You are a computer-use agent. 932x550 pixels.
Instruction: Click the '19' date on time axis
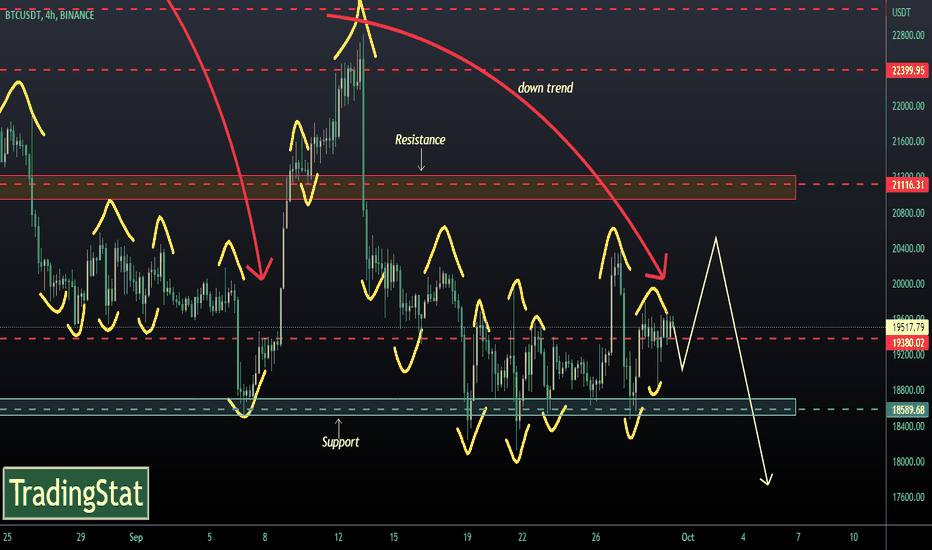[467, 538]
